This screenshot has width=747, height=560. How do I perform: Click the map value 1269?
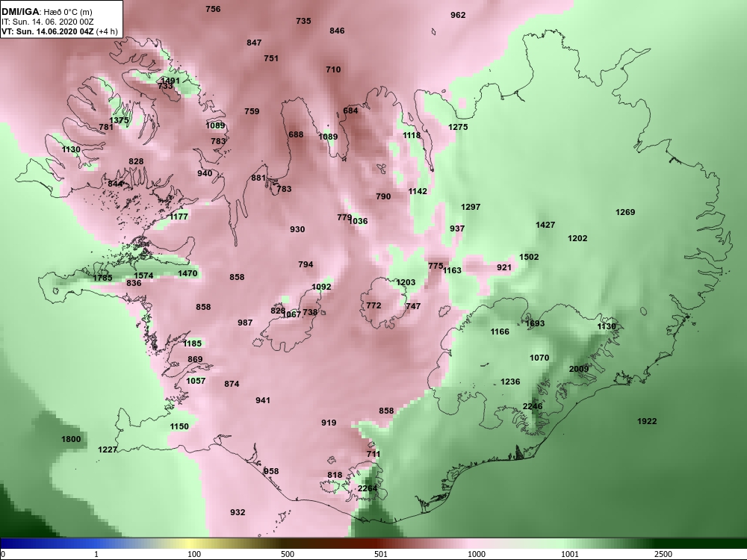[625, 212]
